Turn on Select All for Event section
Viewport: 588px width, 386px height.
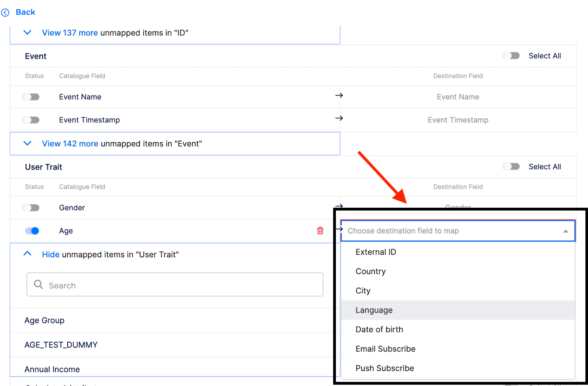coord(512,56)
